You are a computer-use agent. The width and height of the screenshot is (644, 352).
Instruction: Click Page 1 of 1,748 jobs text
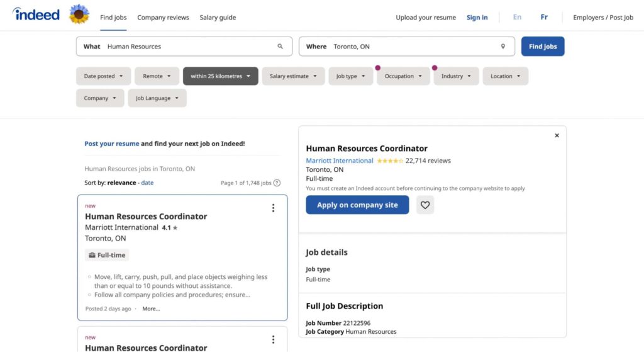point(246,183)
